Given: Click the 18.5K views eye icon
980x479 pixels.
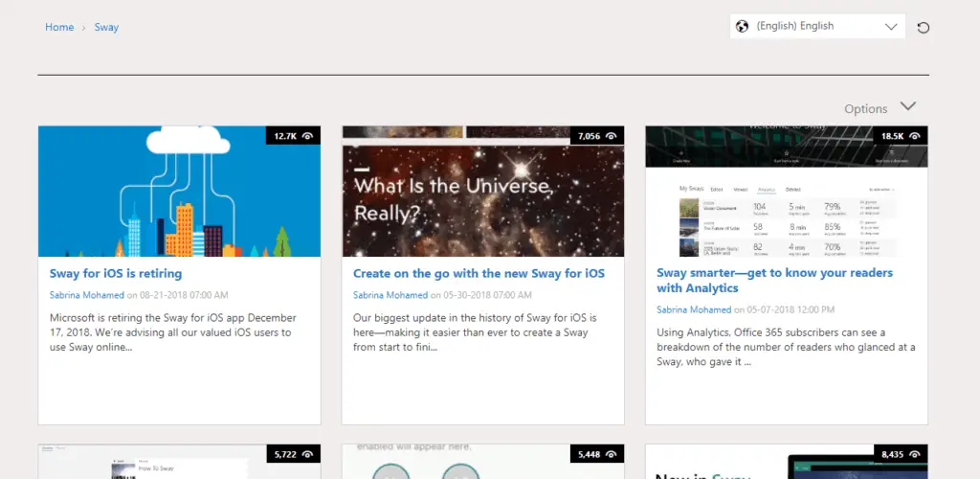Looking at the screenshot, I should 915,137.
